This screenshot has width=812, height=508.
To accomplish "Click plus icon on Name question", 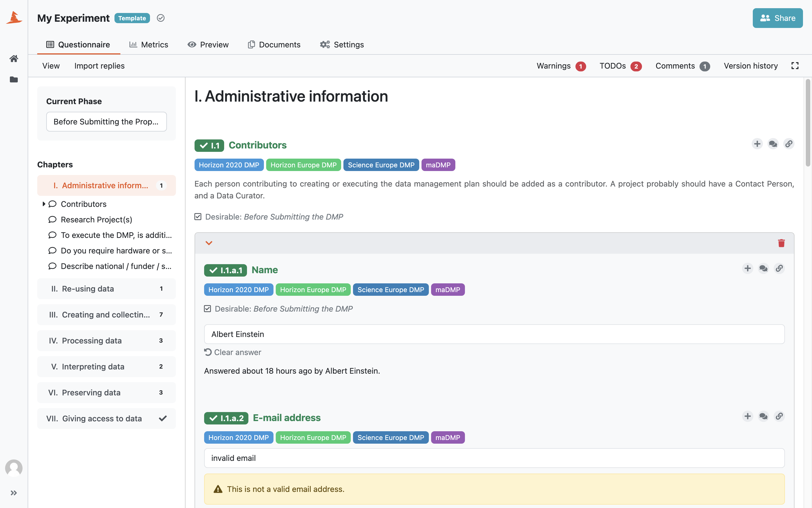I will [x=748, y=268].
